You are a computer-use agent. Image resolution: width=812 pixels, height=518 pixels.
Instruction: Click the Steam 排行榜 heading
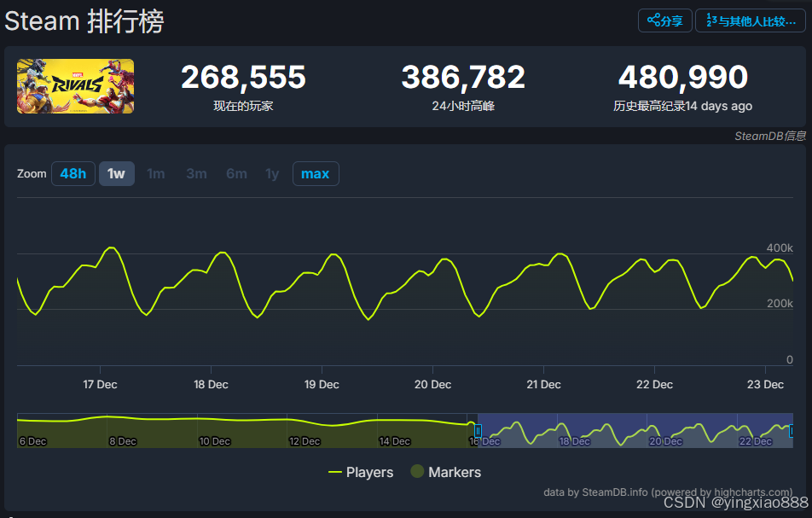pos(84,21)
